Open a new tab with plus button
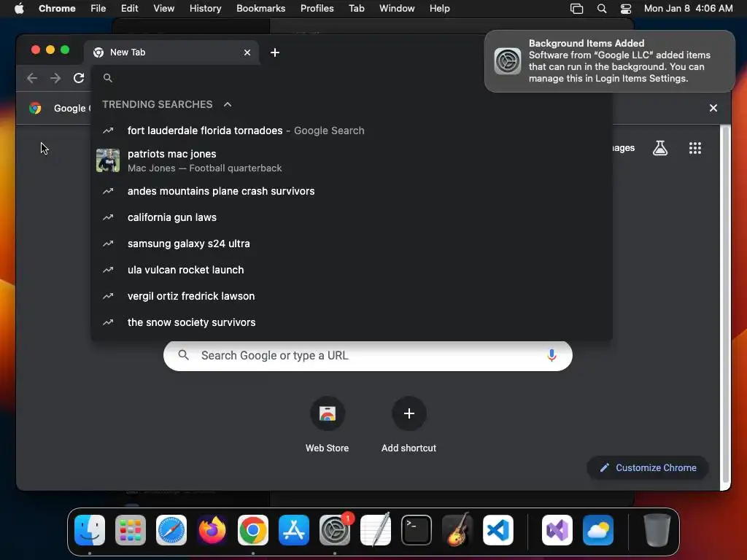 tap(275, 52)
